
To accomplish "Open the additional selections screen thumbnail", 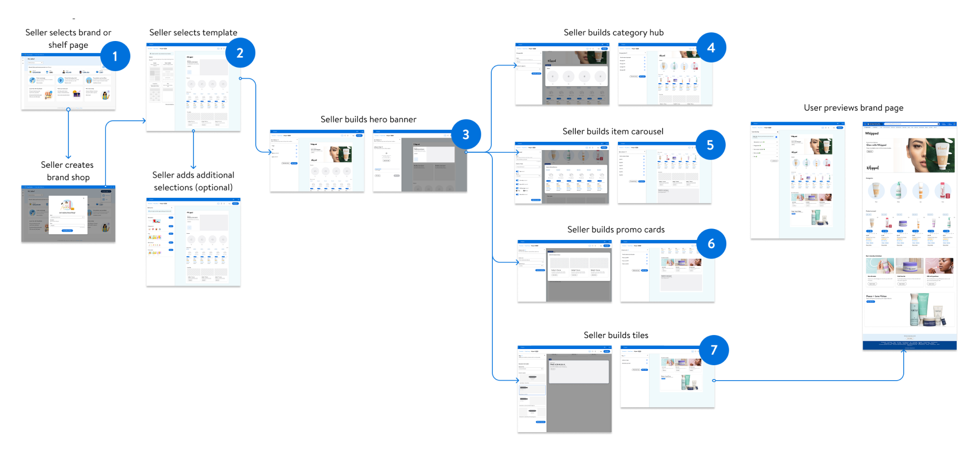I will tap(193, 242).
